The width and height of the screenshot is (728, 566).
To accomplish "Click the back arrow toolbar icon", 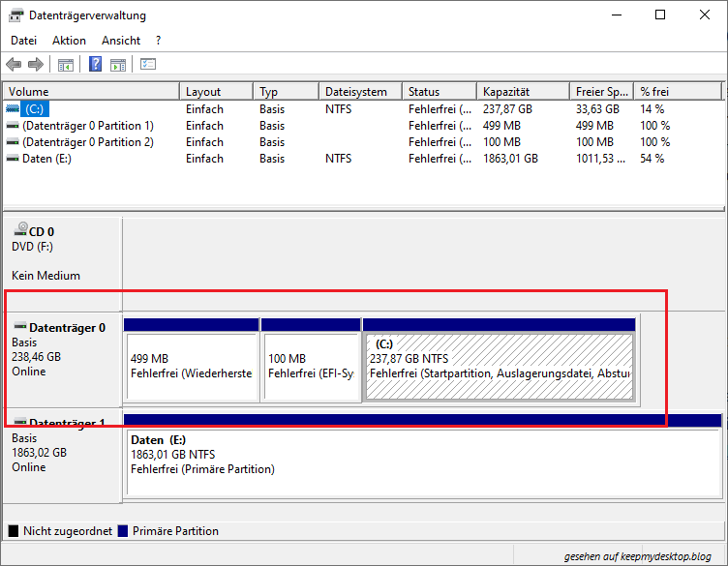I will [14, 65].
